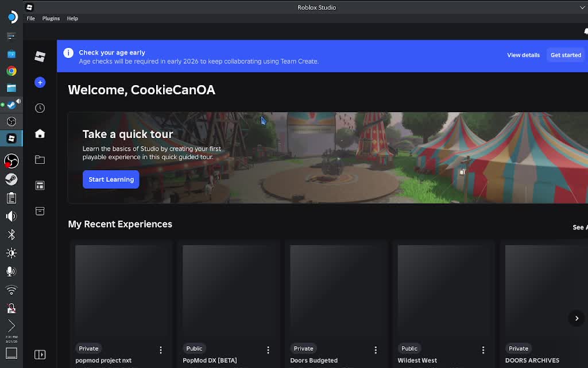Viewport: 588px width, 368px height.
Task: Create a new experience with the plus icon
Action: (x=40, y=82)
